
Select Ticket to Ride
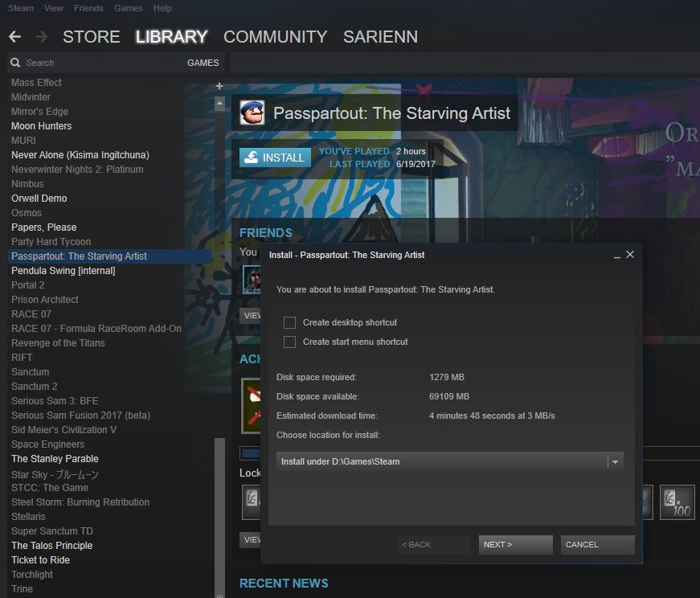click(41, 560)
